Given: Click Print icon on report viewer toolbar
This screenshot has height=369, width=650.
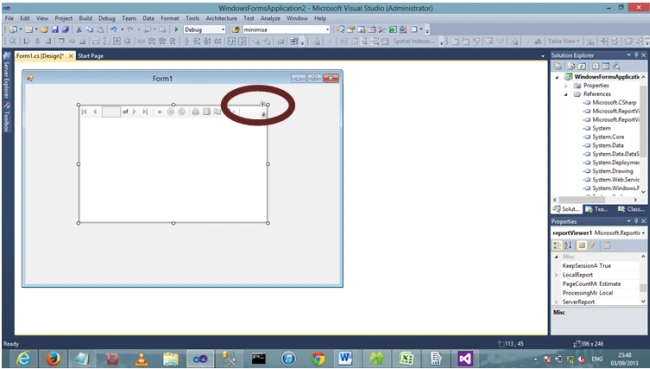Looking at the screenshot, I should tap(195, 112).
